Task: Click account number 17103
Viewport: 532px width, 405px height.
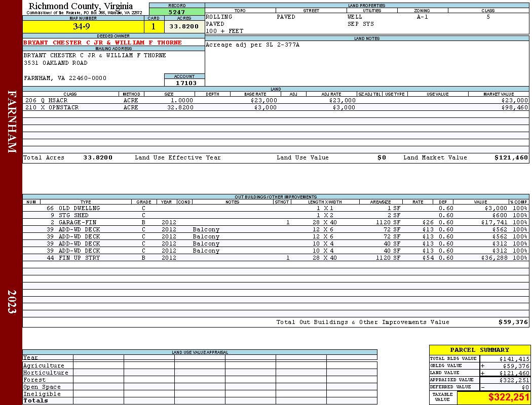Action: (186, 83)
